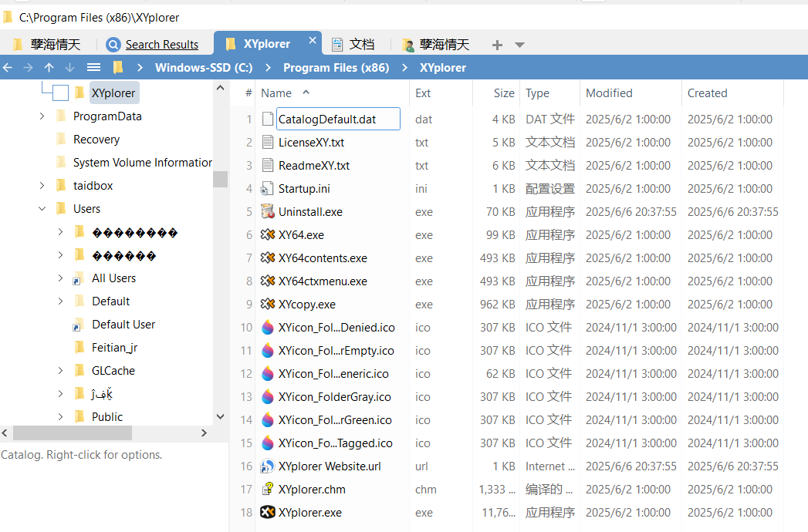
Task: Click the XYicon_Fol...Denied.ico file icon
Action: click(x=268, y=328)
